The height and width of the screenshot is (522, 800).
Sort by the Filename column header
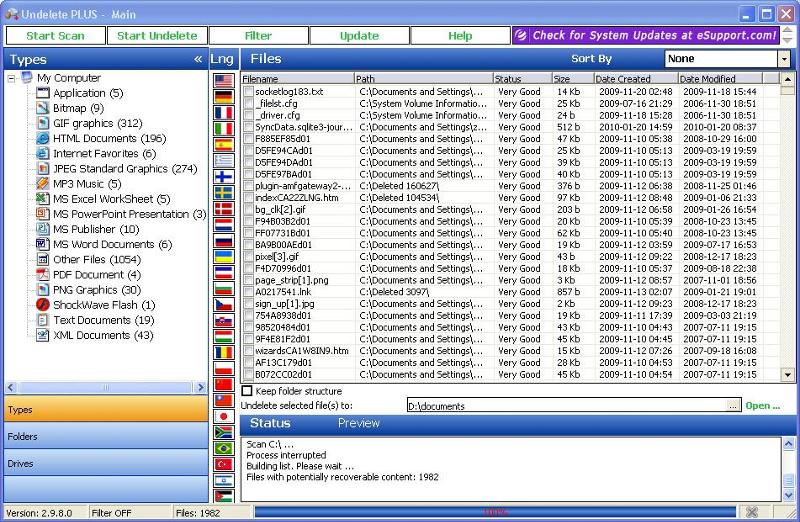[297, 79]
